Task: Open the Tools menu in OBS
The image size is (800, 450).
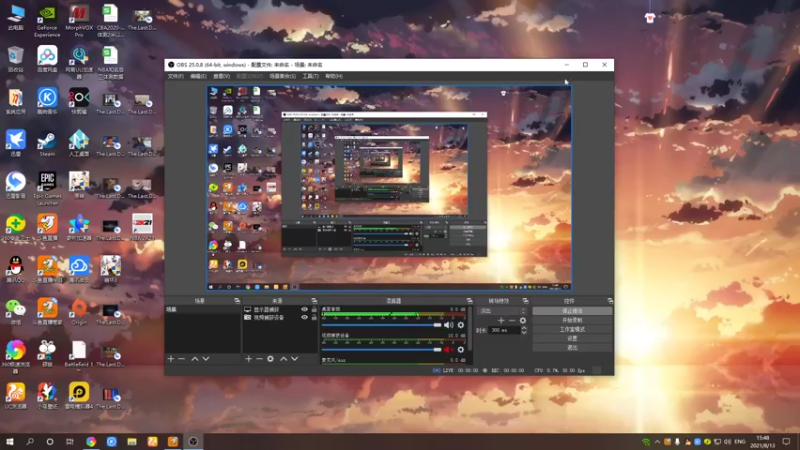Action: 310,76
